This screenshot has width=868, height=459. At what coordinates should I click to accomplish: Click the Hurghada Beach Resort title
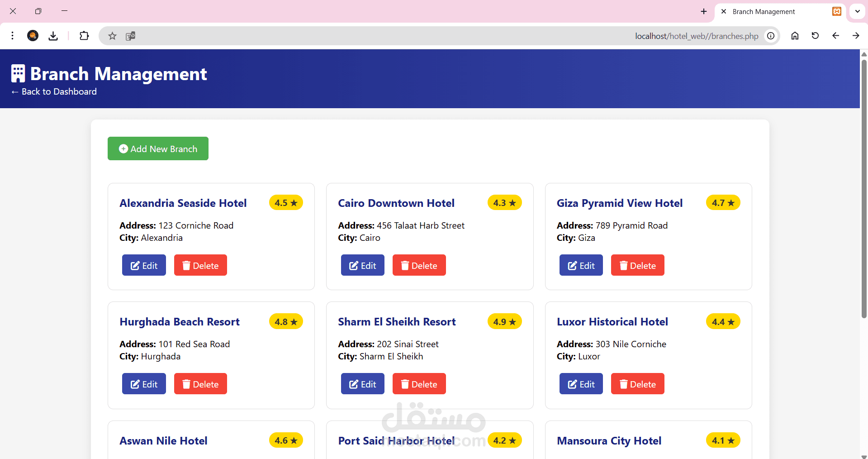(x=180, y=322)
